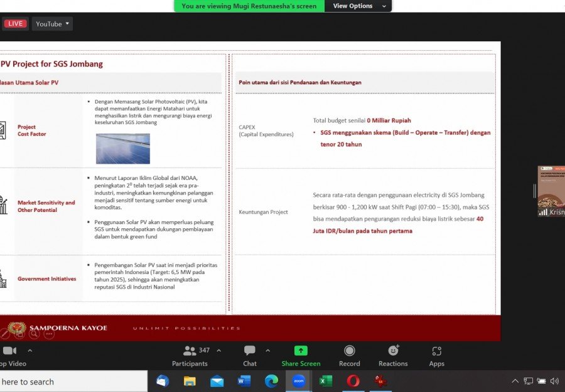Start recording with the Record button
565x392 pixels.
(x=349, y=355)
